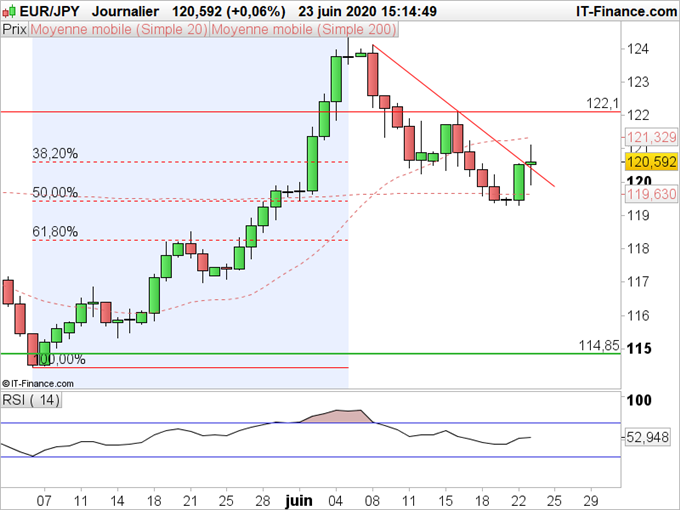The image size is (680, 510).
Task: Click the 122,1 resistance line label
Action: 602,103
